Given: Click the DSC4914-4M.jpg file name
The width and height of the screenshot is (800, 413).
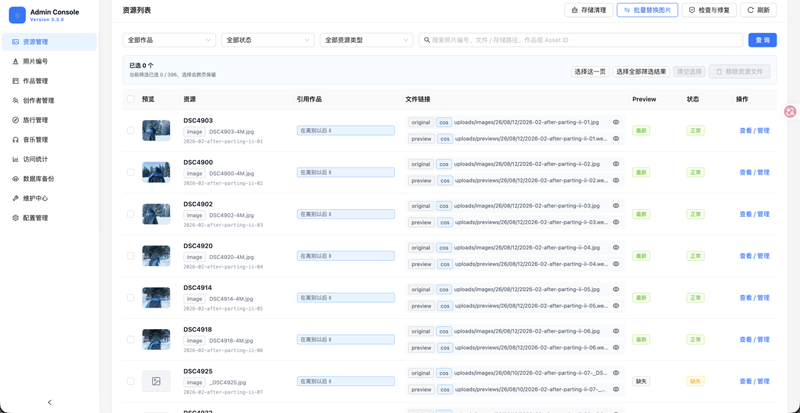Looking at the screenshot, I should click(x=231, y=299).
